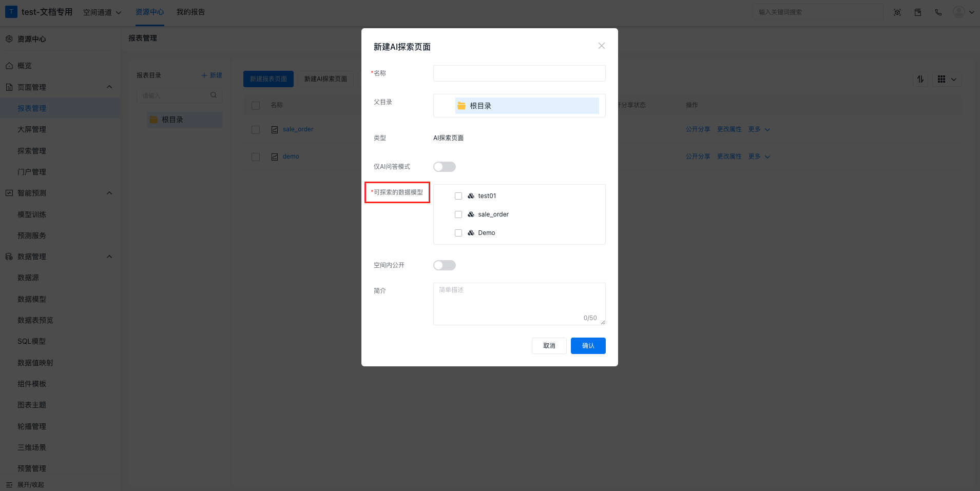
Task: Click the 新建报表页面 button
Action: click(268, 79)
